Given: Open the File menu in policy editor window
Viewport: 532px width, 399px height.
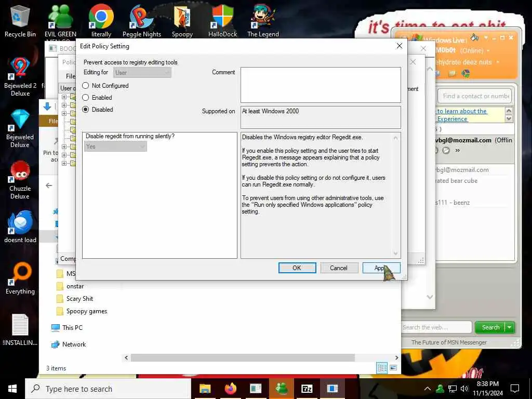Looking at the screenshot, I should [70, 76].
